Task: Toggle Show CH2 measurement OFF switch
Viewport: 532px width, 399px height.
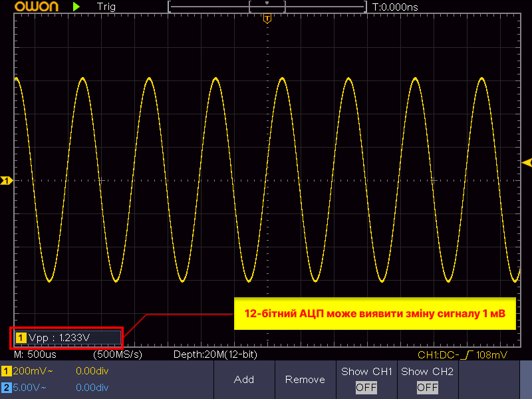Action: (427, 387)
